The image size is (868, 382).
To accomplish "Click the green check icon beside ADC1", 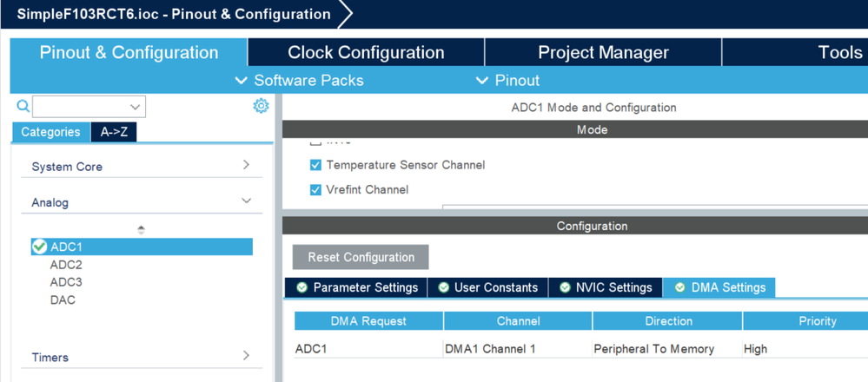I will [x=39, y=247].
